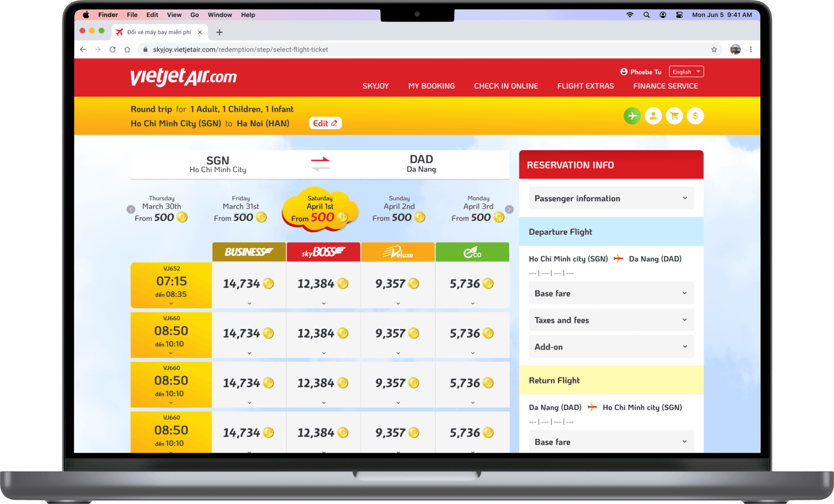Select the Sunday April 2nd date

[x=399, y=209]
